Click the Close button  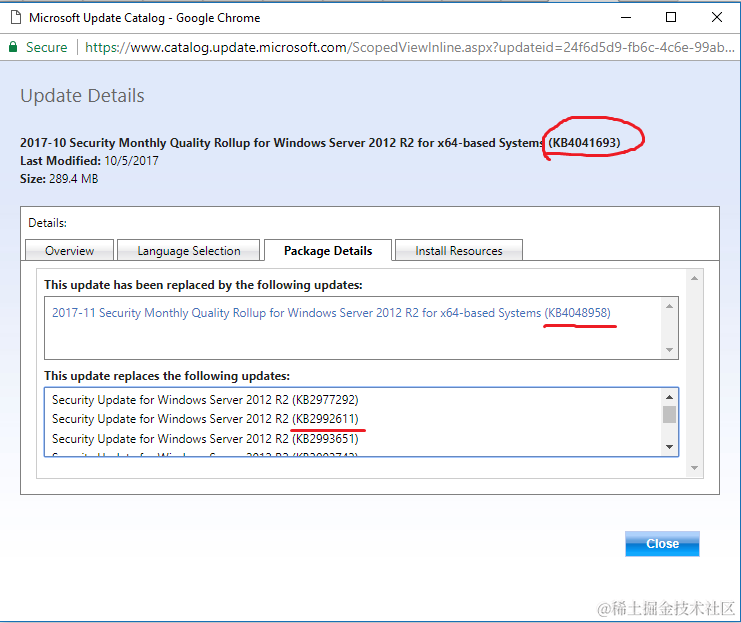click(x=662, y=544)
